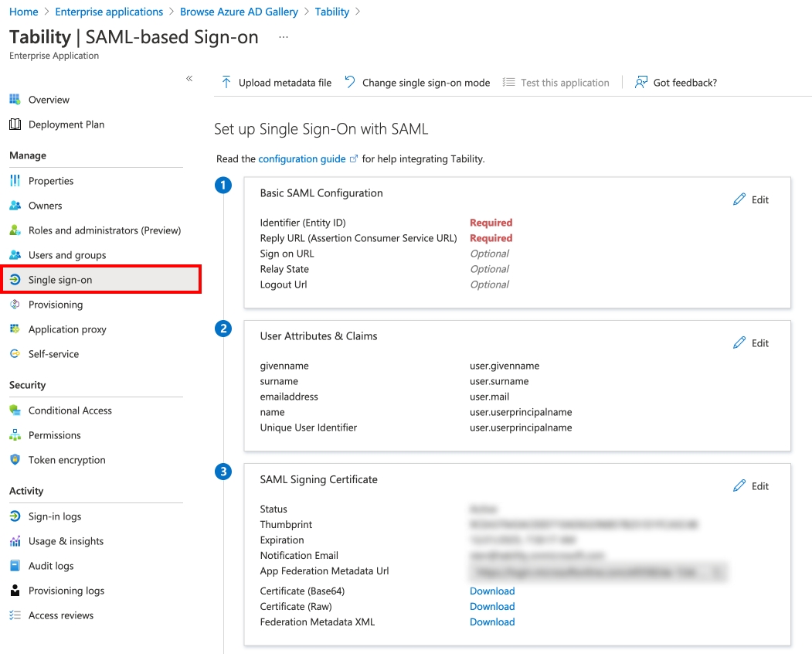Click the Properties icon in Manage section

[x=15, y=181]
